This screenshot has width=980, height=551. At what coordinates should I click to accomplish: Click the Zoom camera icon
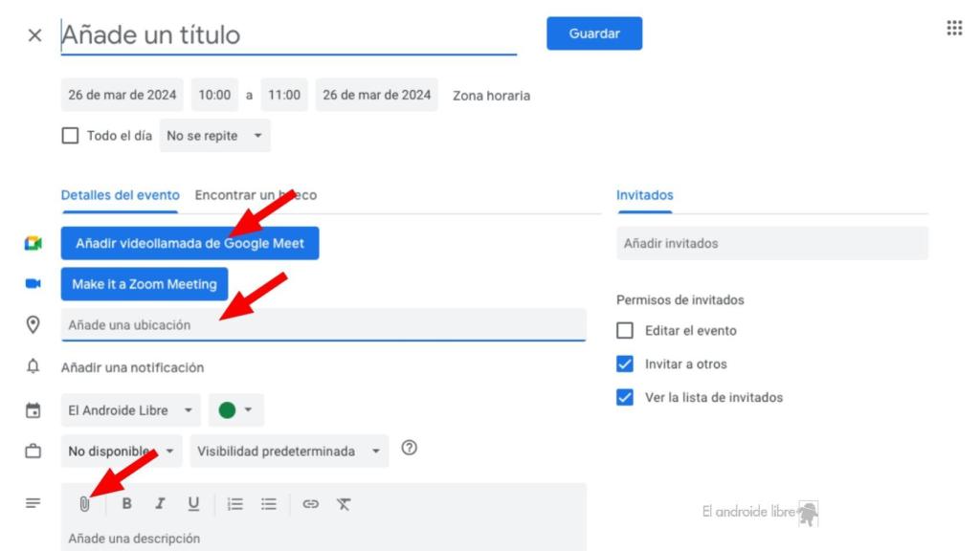point(33,283)
